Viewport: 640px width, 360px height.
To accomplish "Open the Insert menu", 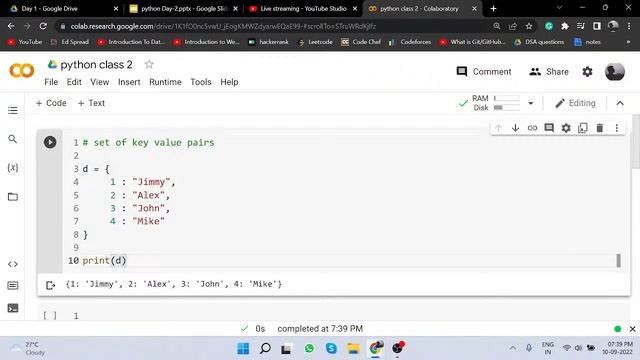I will [x=129, y=82].
